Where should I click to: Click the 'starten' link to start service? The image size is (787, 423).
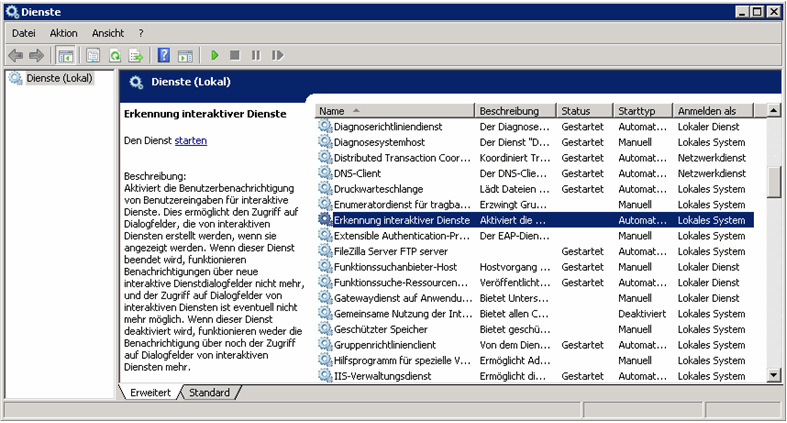[x=190, y=141]
